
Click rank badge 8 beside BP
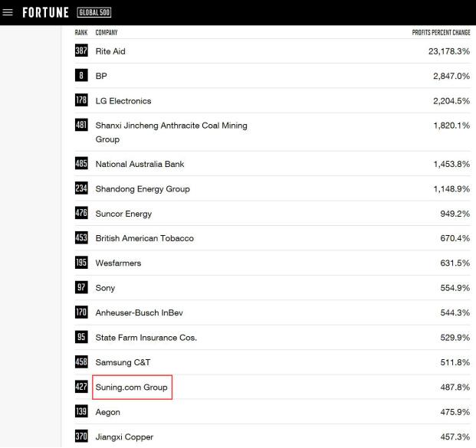pyautogui.click(x=81, y=75)
